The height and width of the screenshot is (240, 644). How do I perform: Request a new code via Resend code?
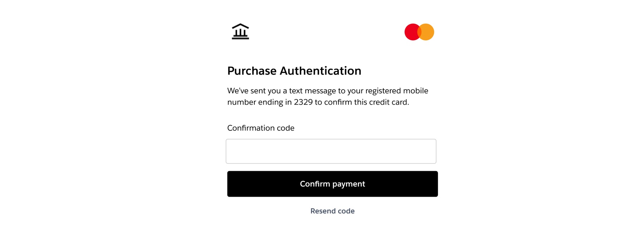pos(332,211)
